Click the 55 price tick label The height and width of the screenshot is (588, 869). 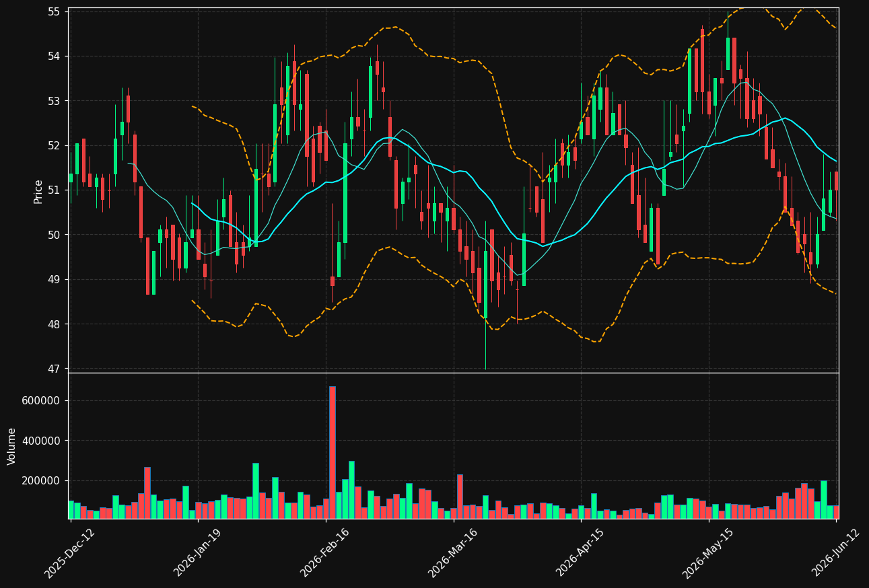click(x=54, y=11)
